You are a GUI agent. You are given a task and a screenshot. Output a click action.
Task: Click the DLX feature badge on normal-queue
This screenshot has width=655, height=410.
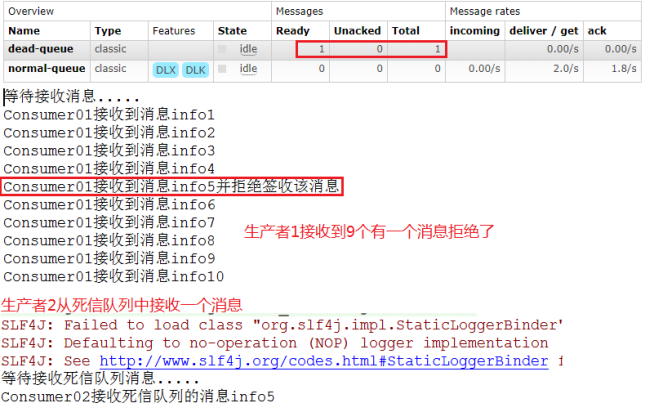point(165,70)
